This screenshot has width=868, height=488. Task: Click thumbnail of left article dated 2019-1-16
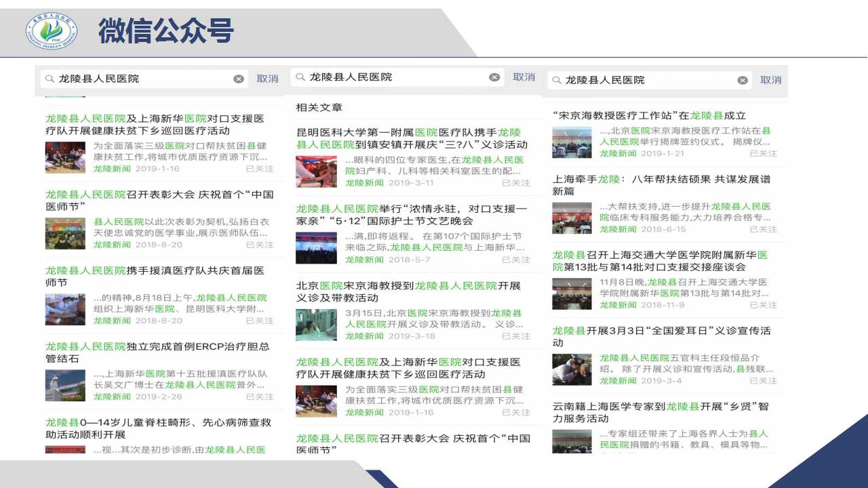pos(65,157)
